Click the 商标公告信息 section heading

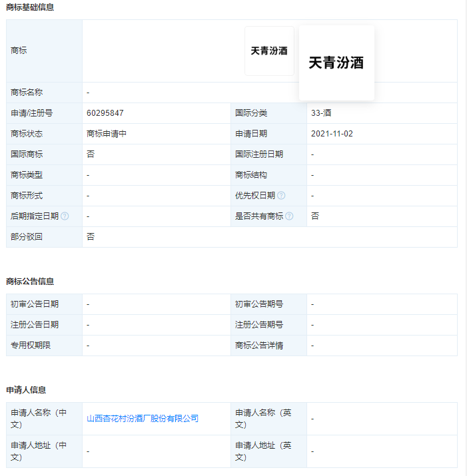click(x=30, y=282)
